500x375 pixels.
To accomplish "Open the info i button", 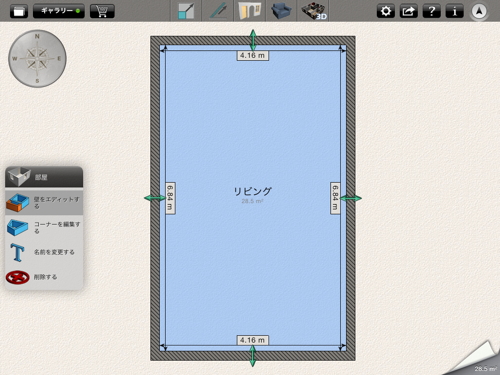I will pos(455,11).
